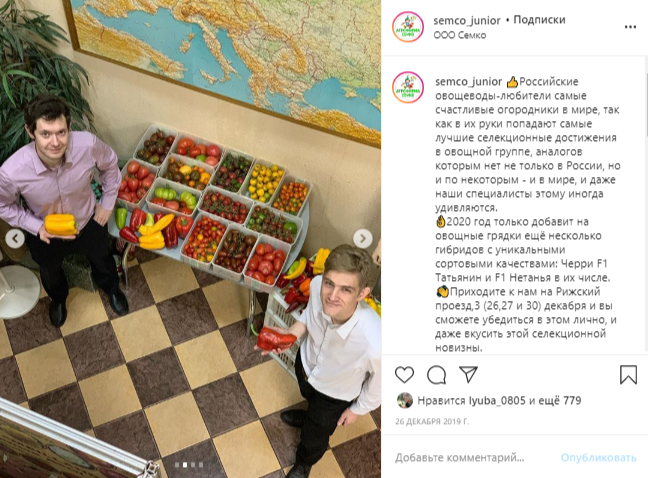The height and width of the screenshot is (478, 648).
Task: Save post with bookmark icon
Action: [x=628, y=375]
